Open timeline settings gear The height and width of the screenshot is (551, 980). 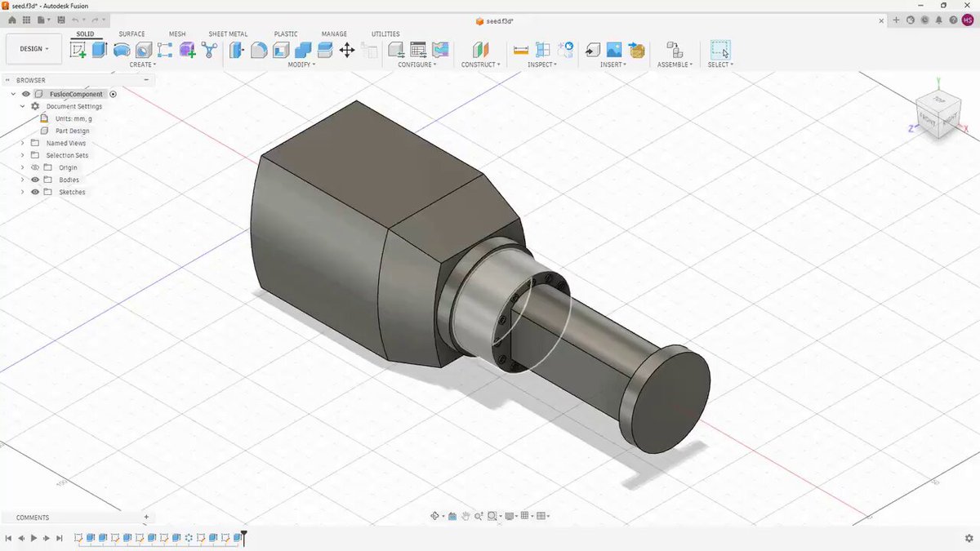click(969, 538)
